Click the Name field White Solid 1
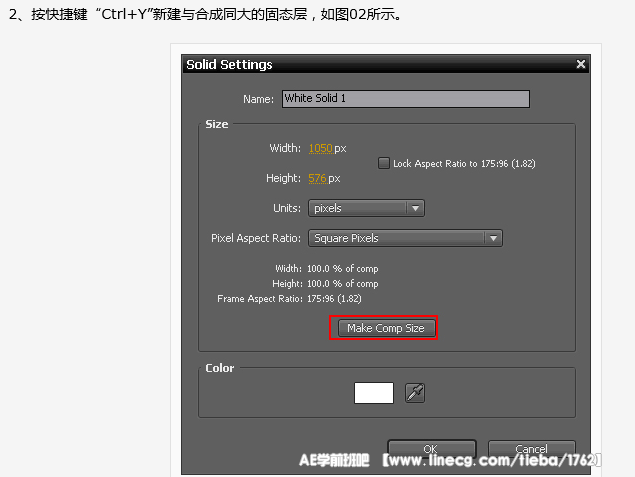635x477 pixels. [x=406, y=99]
